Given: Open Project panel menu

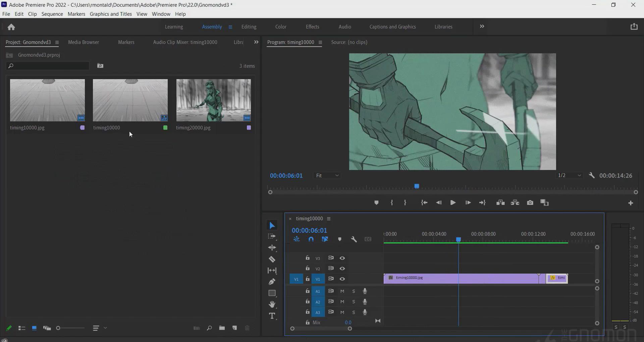Looking at the screenshot, I should [57, 42].
